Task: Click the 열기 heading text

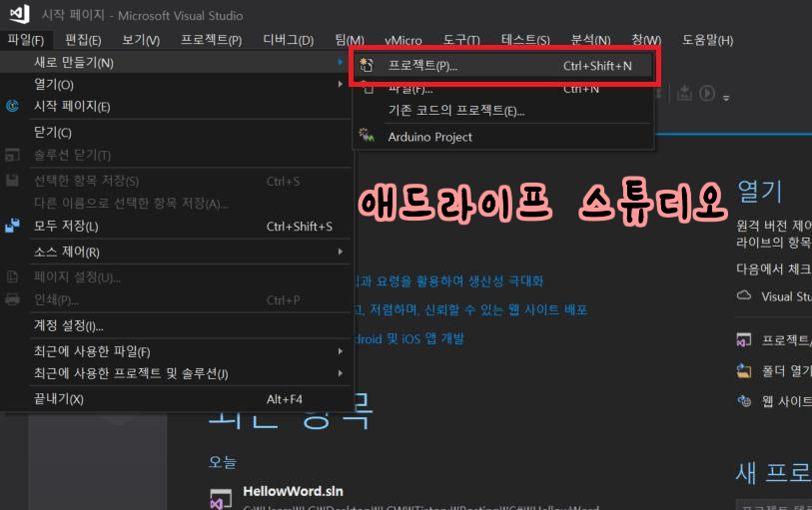Action: pyautogui.click(x=760, y=192)
